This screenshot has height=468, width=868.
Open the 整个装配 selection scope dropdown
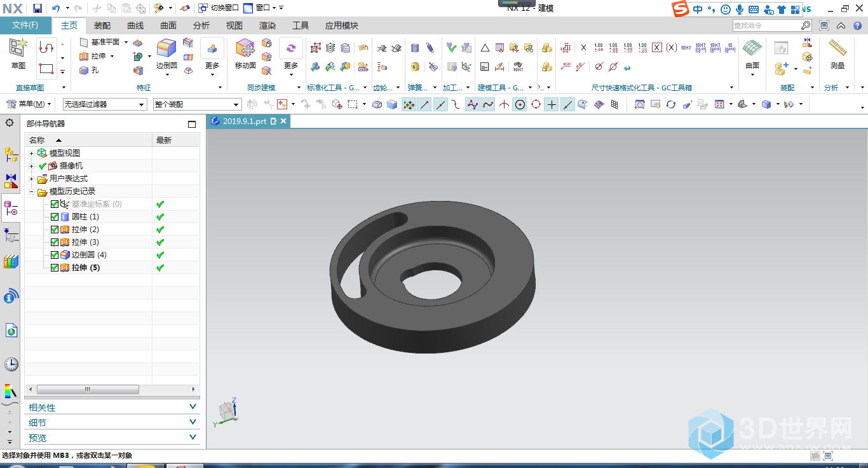[198, 104]
